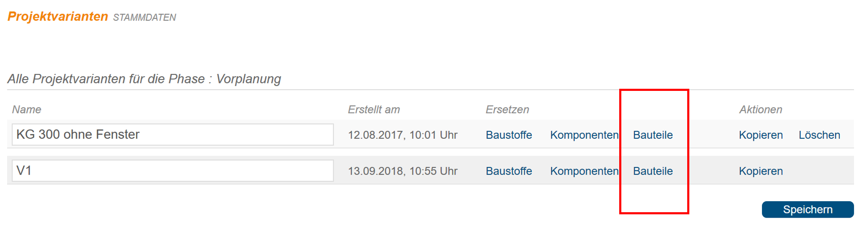Click the Erstellt am column header
Image resolution: width=868 pixels, height=227 pixels.
374,109
